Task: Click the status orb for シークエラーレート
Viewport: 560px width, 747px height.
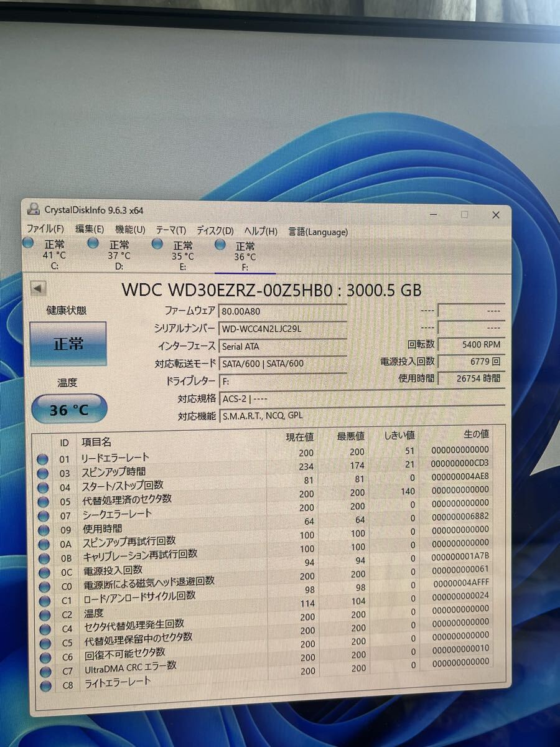Action: tap(43, 516)
